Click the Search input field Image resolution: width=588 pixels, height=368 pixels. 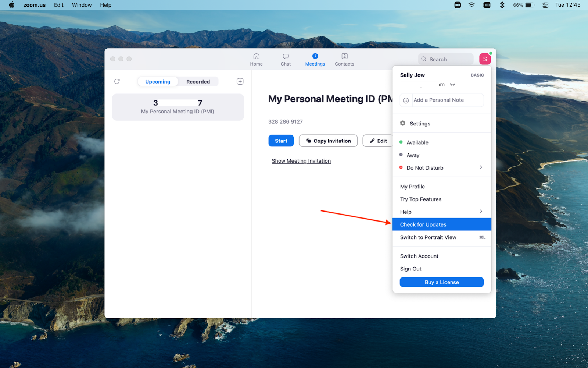click(446, 59)
